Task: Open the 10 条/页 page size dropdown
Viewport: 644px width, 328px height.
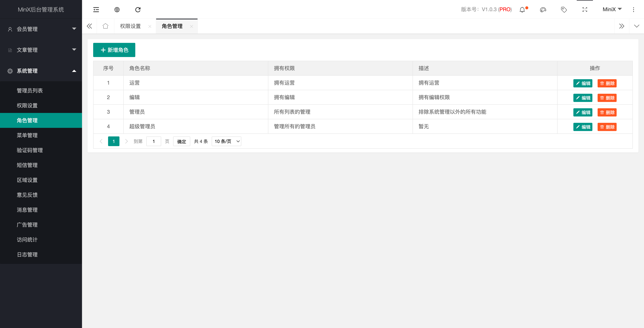Action: [x=226, y=141]
